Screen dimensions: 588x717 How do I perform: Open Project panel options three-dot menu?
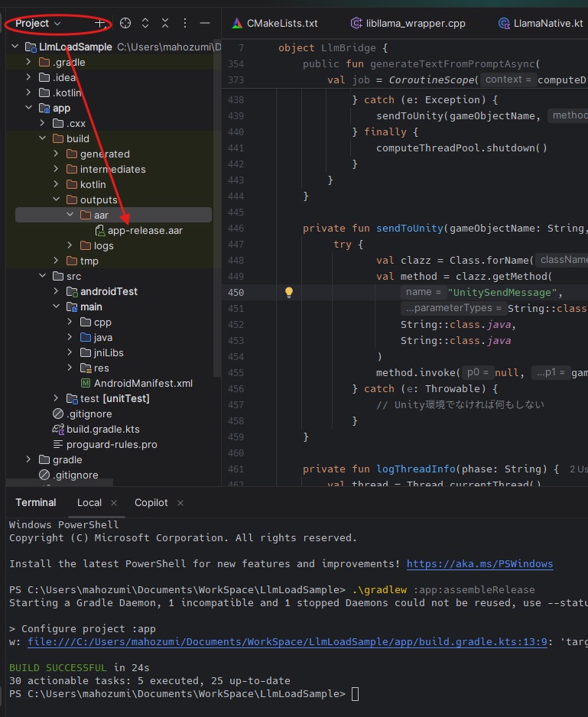(185, 23)
